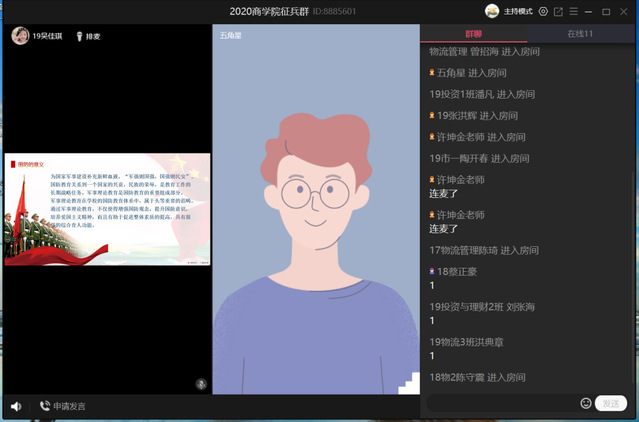The width and height of the screenshot is (639, 422).
Task: Click the profile avatar next to 主持模式
Action: point(492,12)
